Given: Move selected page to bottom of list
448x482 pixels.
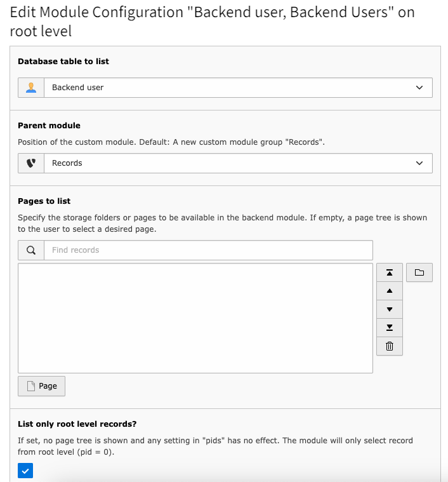Looking at the screenshot, I should point(390,328).
